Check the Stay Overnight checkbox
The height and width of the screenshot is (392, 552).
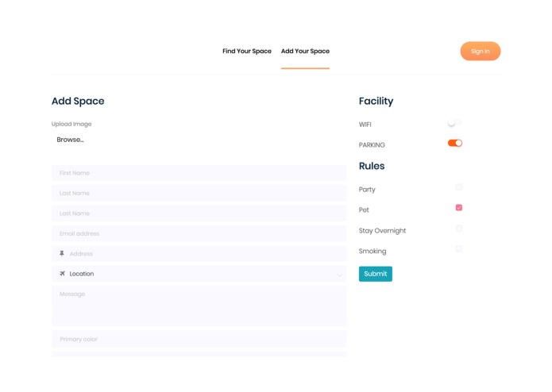(x=459, y=229)
